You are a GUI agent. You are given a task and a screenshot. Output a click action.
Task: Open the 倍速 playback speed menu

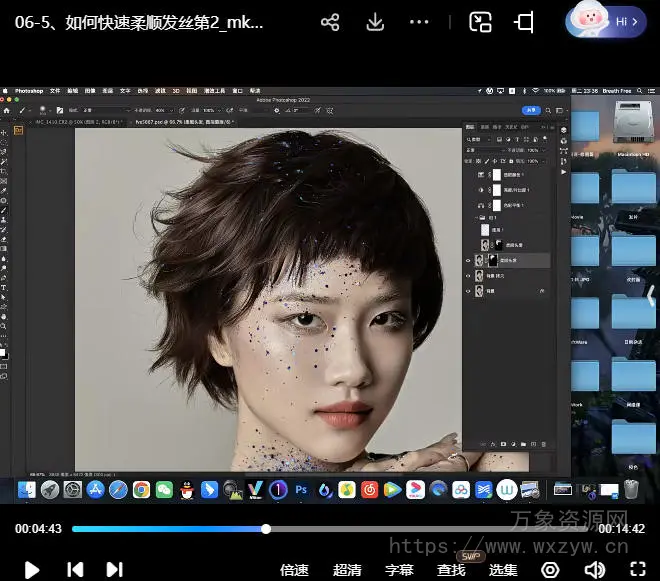[x=294, y=570]
